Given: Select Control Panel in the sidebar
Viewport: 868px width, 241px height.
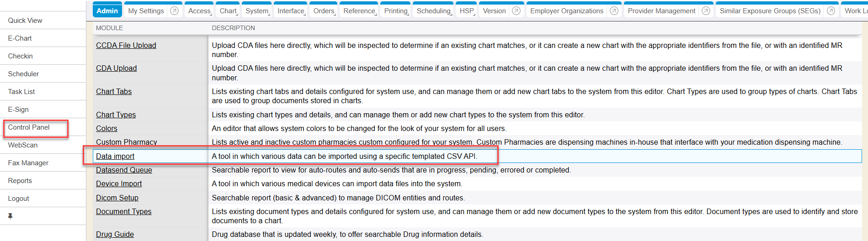Looking at the screenshot, I should coord(29,127).
